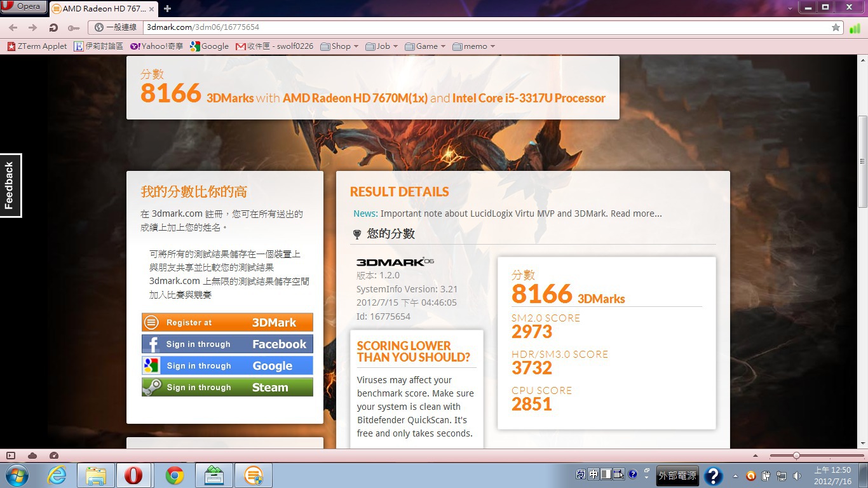Open Google bookmark in bookmarks bar
The image size is (868, 488).
(x=209, y=46)
